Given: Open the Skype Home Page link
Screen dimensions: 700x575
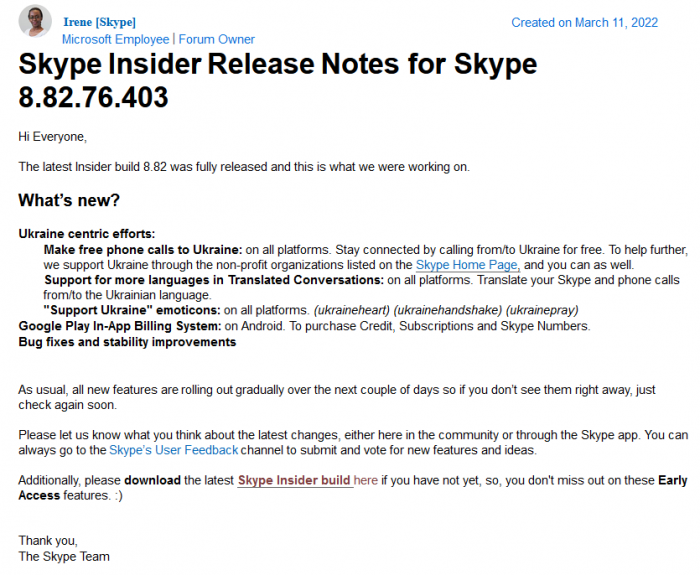Looking at the screenshot, I should (467, 265).
